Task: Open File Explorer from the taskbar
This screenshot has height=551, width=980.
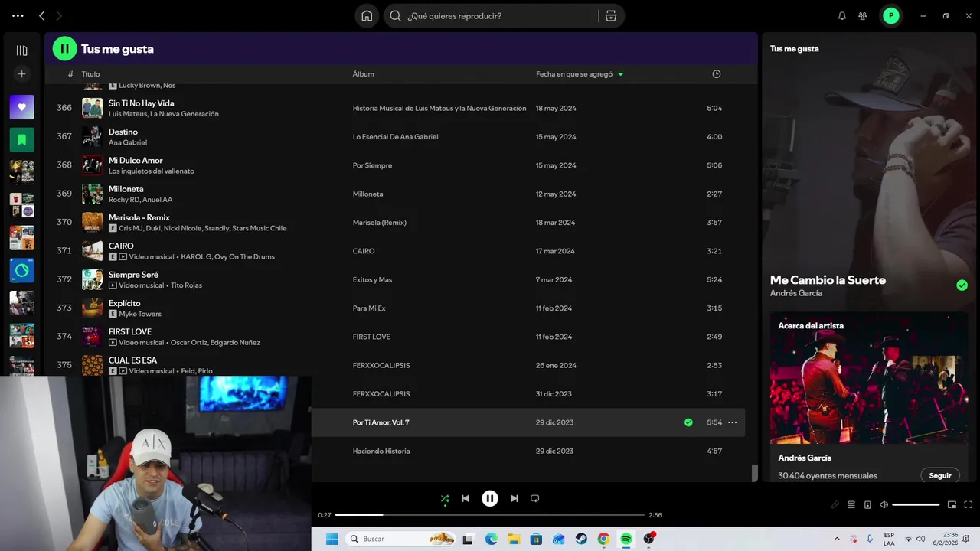Action: 514,539
